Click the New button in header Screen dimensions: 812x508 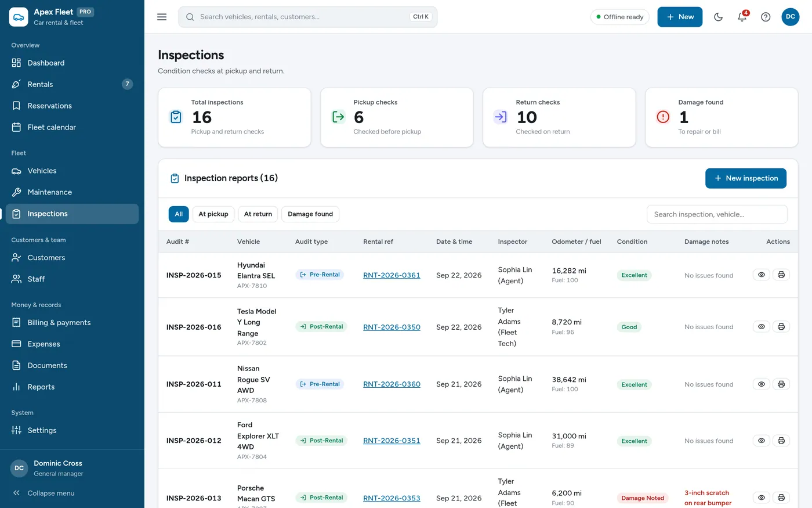pos(680,17)
